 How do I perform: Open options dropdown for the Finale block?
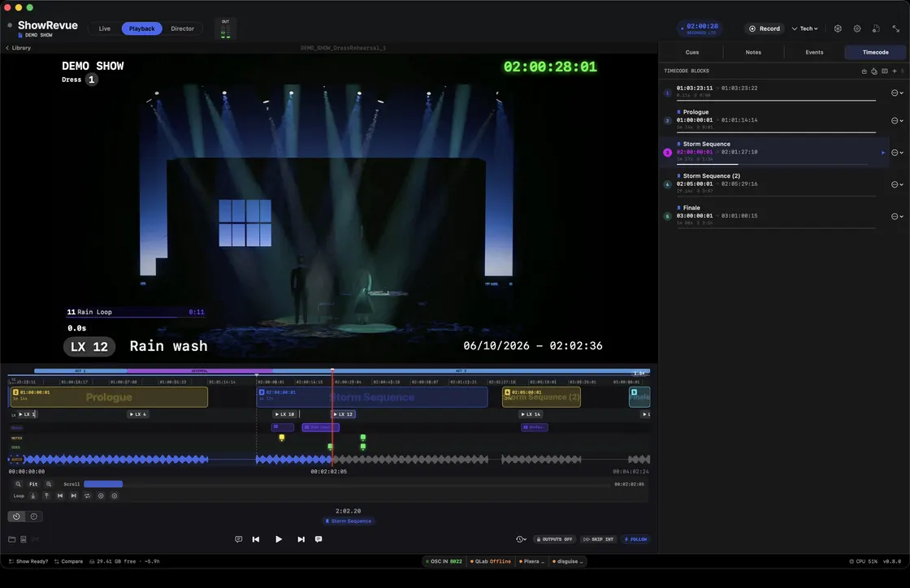click(897, 216)
